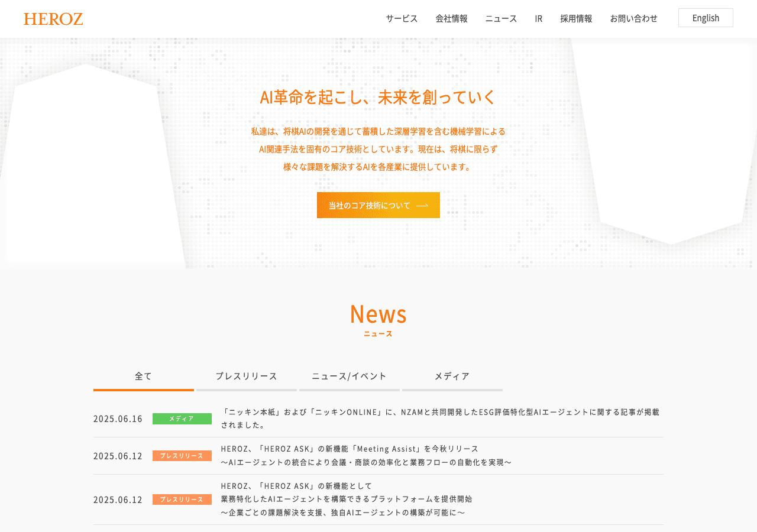Open the サービス menu
This screenshot has height=532, width=757.
coord(402,18)
